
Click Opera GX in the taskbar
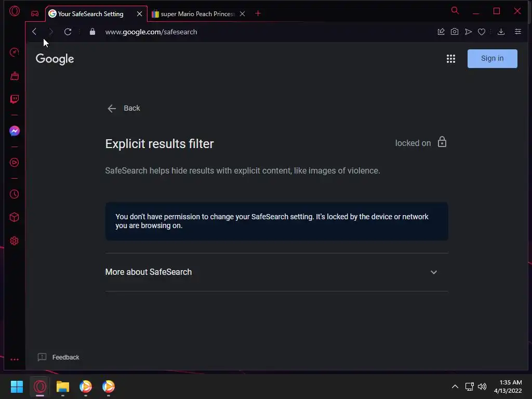click(40, 387)
